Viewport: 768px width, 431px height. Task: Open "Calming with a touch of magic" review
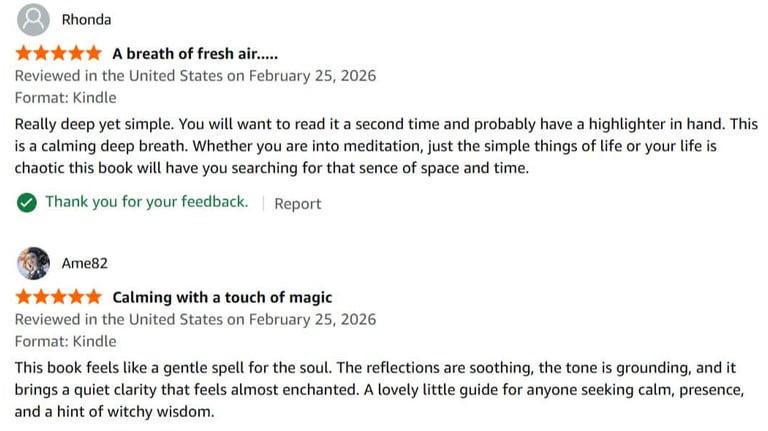click(x=222, y=297)
